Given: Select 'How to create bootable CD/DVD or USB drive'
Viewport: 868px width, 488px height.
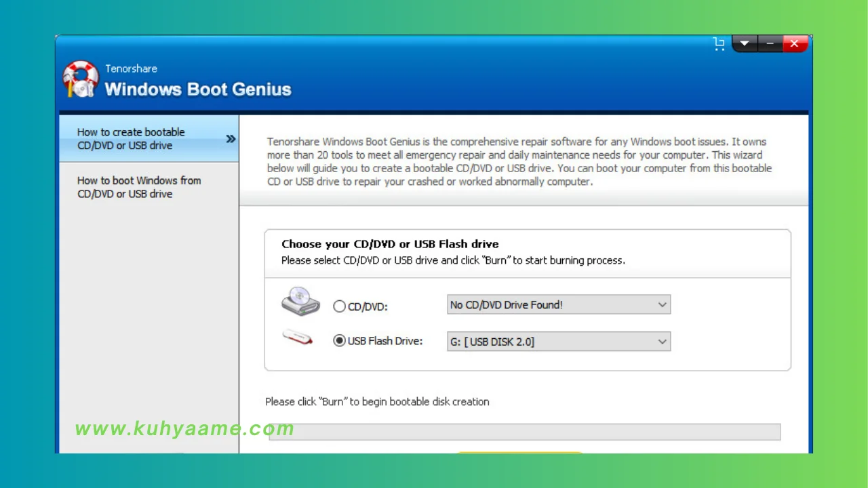Looking at the screenshot, I should coord(149,139).
